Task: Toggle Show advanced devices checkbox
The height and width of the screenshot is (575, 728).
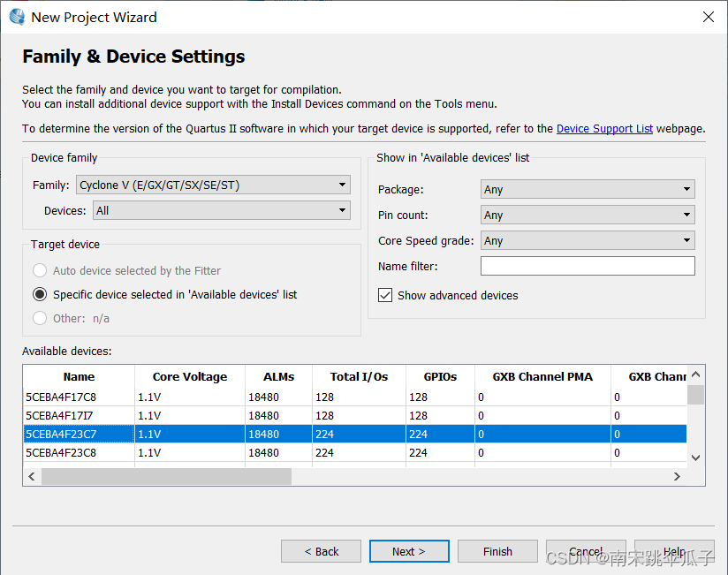Action: click(x=385, y=295)
